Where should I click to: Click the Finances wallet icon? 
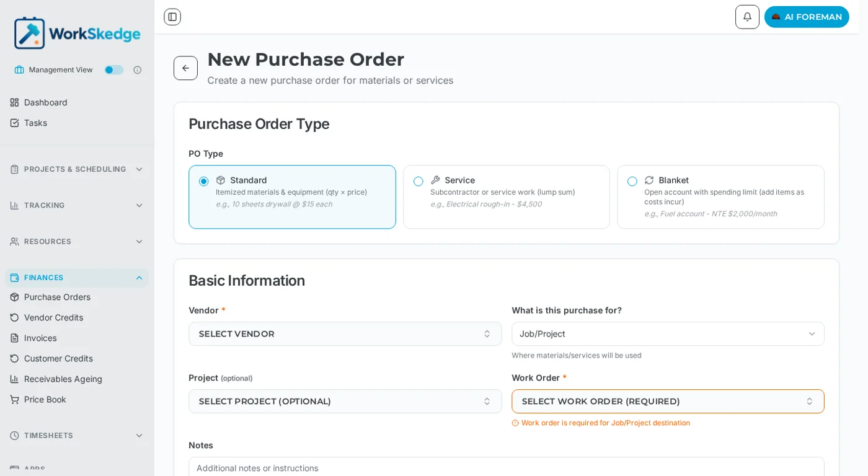[14, 278]
